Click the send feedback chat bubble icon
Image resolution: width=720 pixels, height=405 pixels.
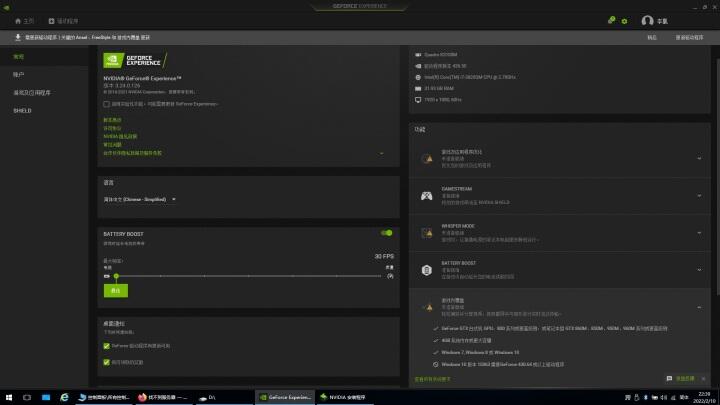tap(669, 379)
